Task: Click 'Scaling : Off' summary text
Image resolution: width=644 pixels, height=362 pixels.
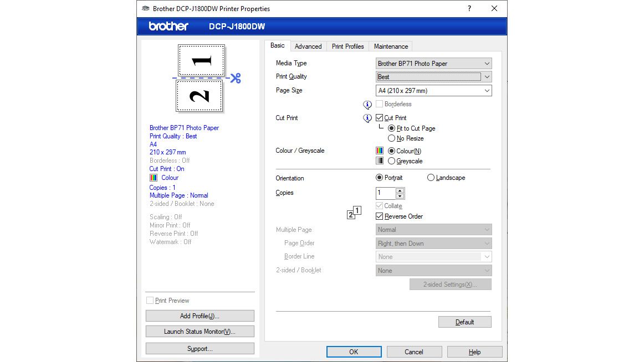Action: [x=166, y=217]
